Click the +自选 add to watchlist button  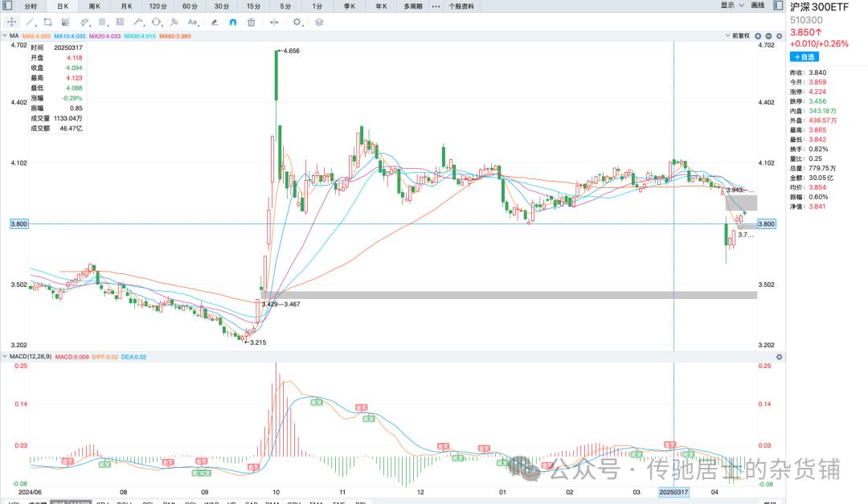point(805,57)
